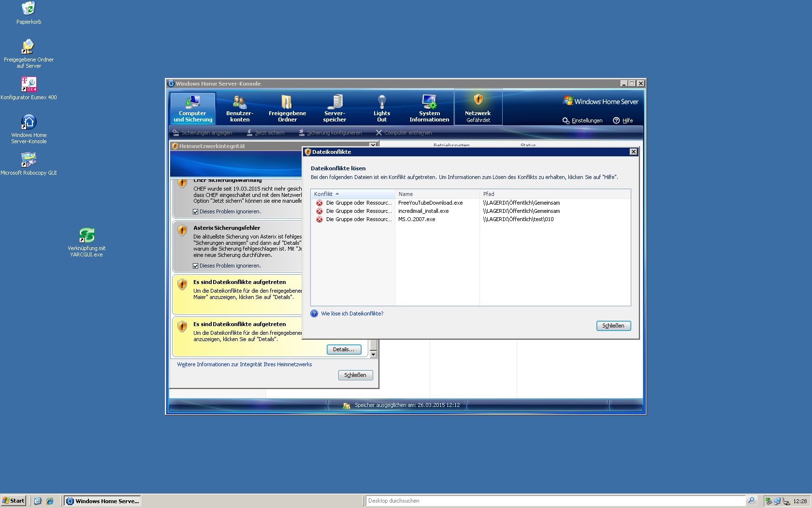Click Computer entfernen toolbar item
This screenshot has width=812, height=508.
[404, 133]
